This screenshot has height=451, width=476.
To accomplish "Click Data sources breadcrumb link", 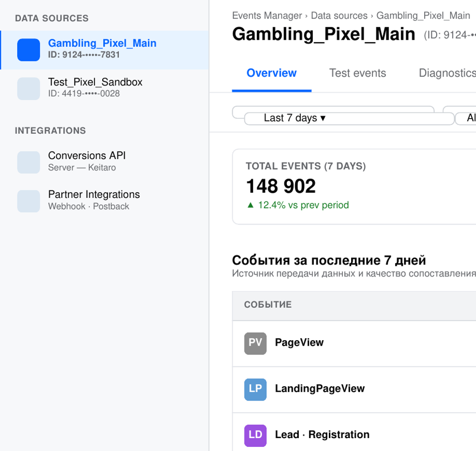I will [x=339, y=16].
